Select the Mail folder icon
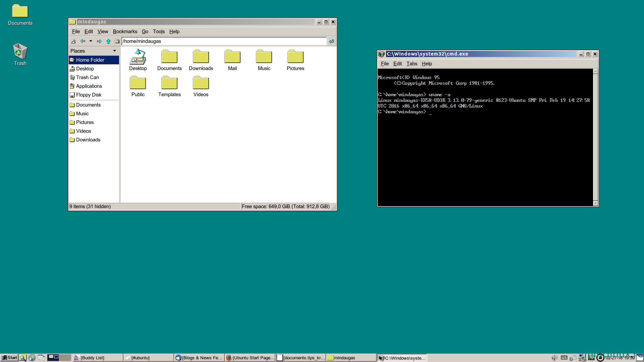Screen dimensions: 644x362 pyautogui.click(x=232, y=60)
